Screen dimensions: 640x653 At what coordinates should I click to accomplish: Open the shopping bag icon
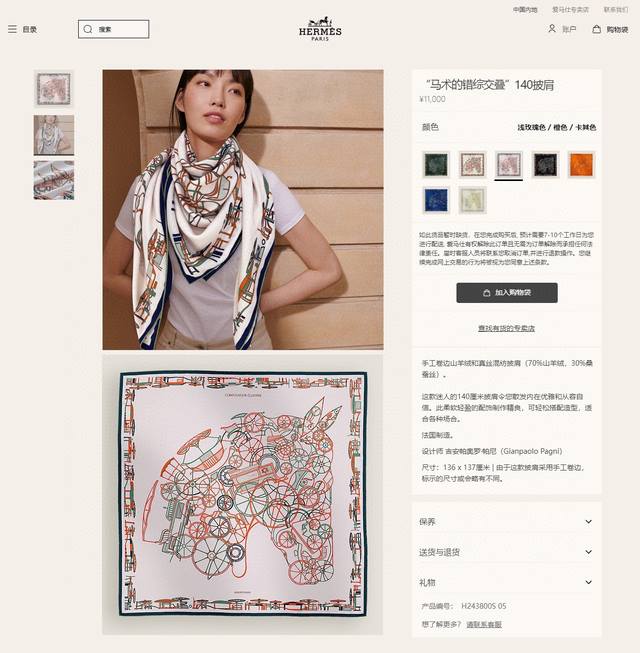click(596, 29)
